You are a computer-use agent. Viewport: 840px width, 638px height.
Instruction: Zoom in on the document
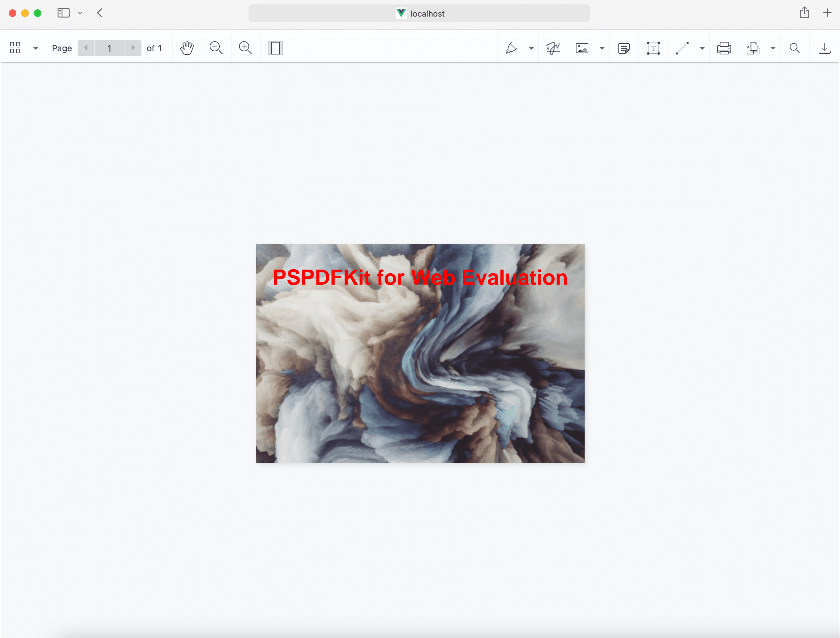coord(245,48)
